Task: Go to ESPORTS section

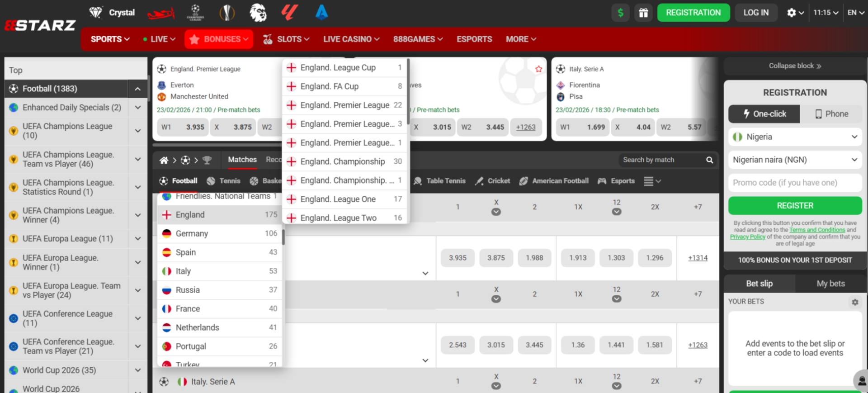Action: (474, 39)
